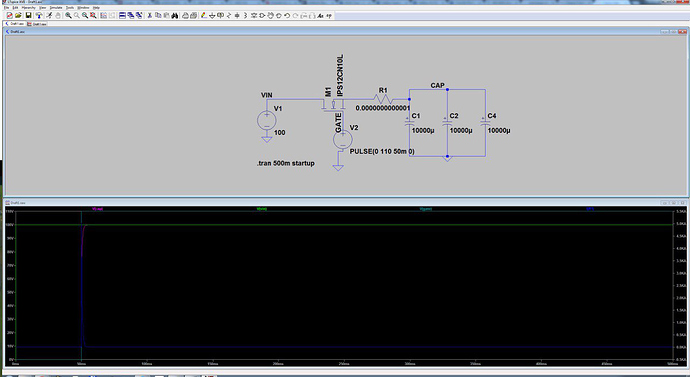The image size is (690, 377).
Task: Select the Label Net tool
Action: coord(220,15)
